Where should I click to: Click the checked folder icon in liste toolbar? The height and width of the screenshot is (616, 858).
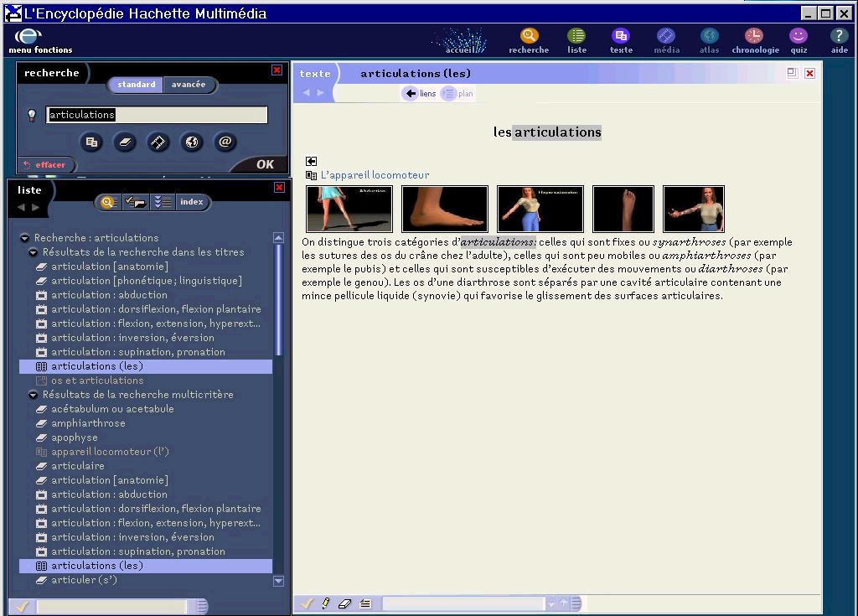pyautogui.click(x=135, y=202)
